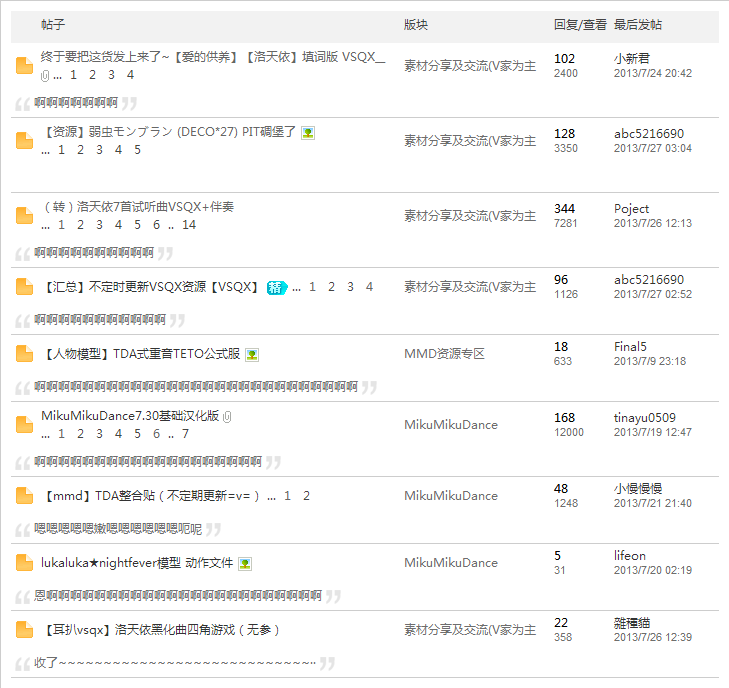Click folder icon beside 四角游戏 thread

pos(24,629)
